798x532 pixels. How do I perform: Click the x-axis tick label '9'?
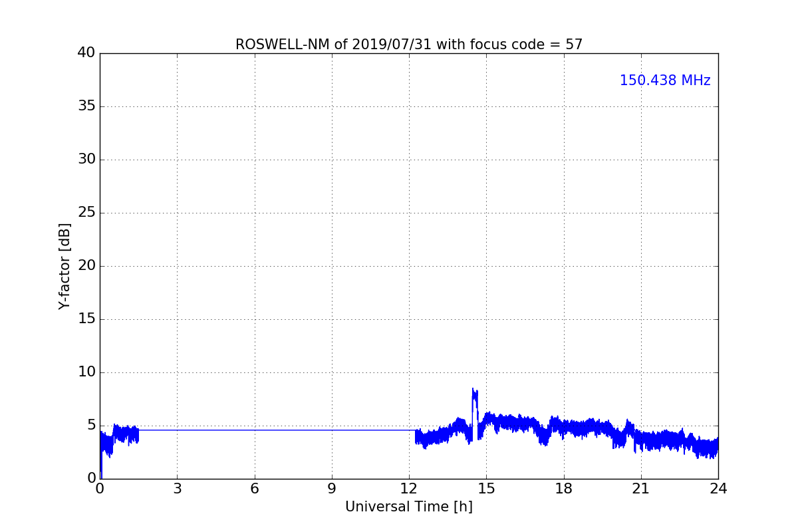pos(332,489)
